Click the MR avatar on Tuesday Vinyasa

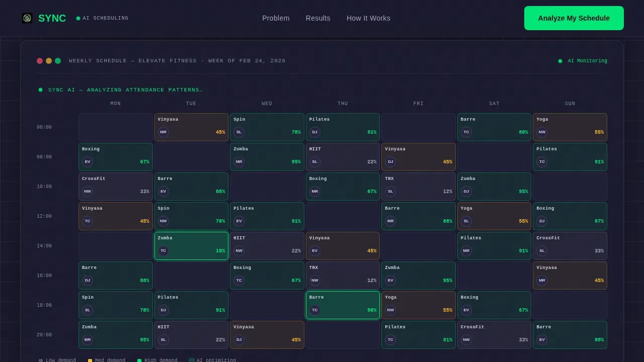pyautogui.click(x=163, y=132)
